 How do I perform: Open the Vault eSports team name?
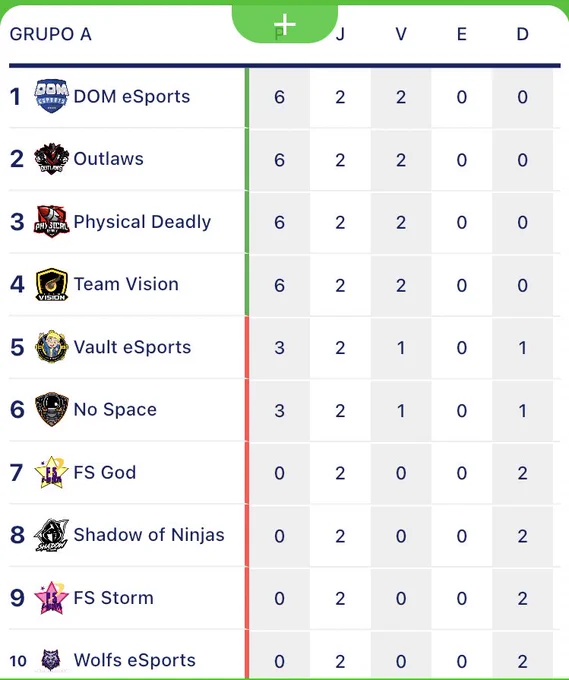(x=132, y=347)
